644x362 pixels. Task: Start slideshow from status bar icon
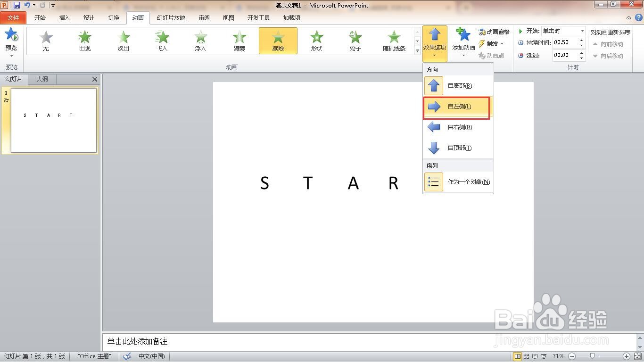coord(544,356)
